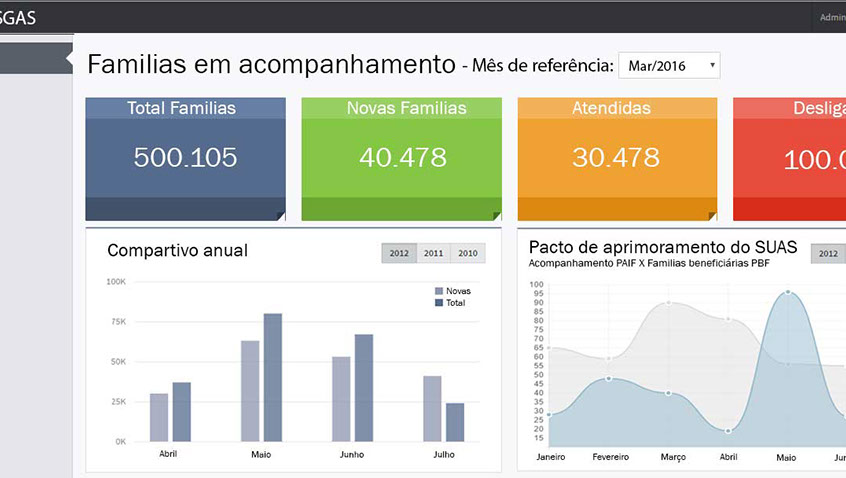Viewport: 846px width, 478px height.
Task: Toggle the Novas legend swatch
Action: coord(438,291)
